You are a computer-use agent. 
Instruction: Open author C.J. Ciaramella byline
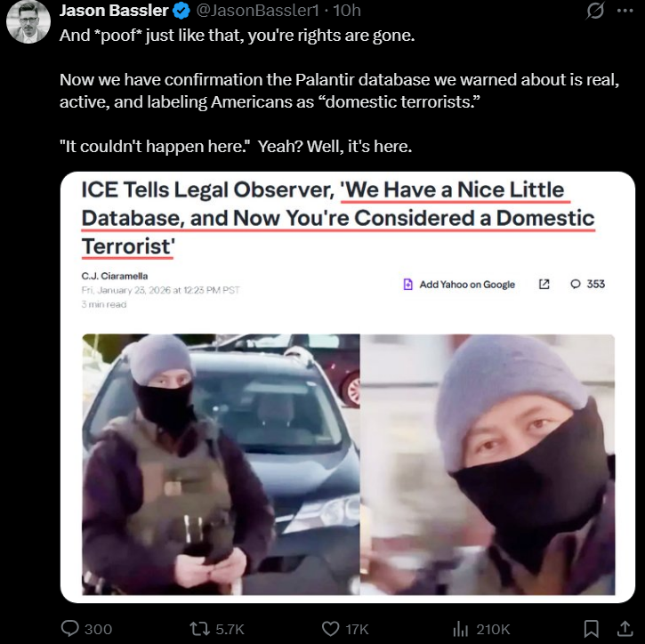[x=115, y=276]
